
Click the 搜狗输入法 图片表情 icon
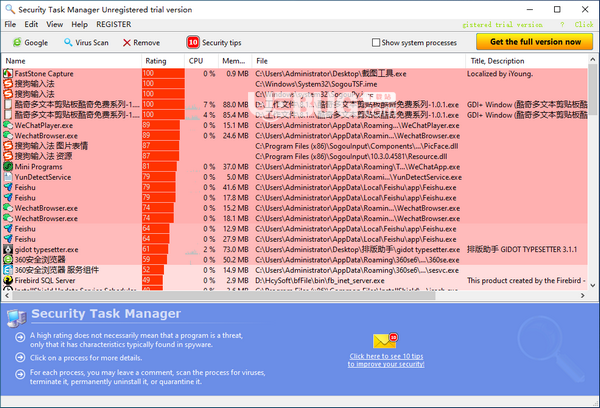[8, 146]
